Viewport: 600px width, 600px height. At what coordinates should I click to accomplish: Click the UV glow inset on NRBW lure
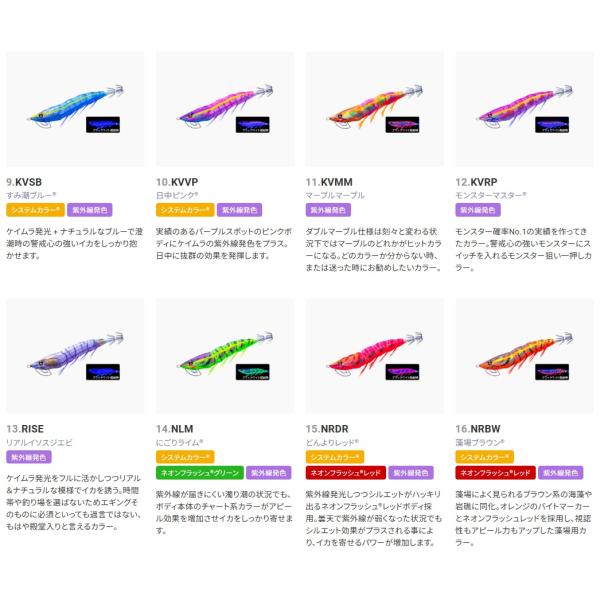tap(552, 372)
